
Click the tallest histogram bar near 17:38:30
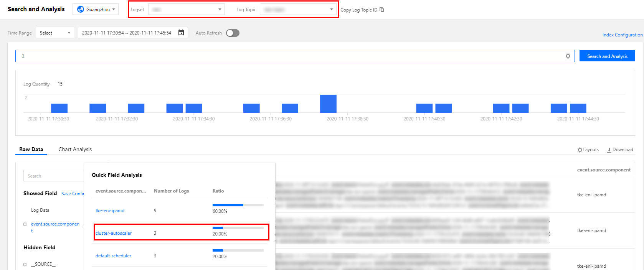click(328, 104)
